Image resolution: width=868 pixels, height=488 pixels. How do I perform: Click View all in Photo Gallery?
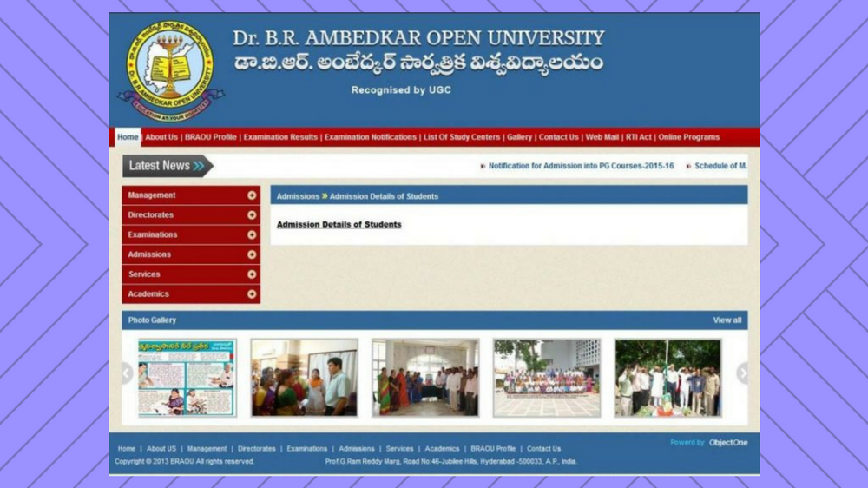[727, 320]
